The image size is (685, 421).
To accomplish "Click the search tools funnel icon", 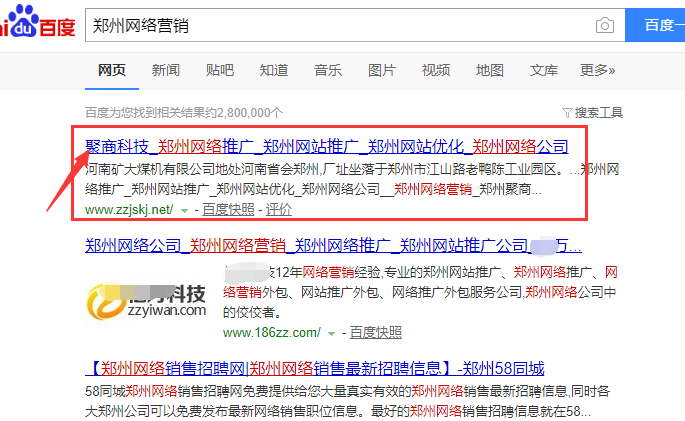I will click(567, 113).
